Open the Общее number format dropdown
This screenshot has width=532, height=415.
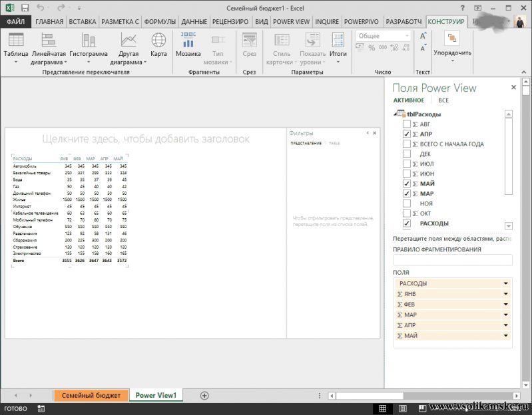405,36
